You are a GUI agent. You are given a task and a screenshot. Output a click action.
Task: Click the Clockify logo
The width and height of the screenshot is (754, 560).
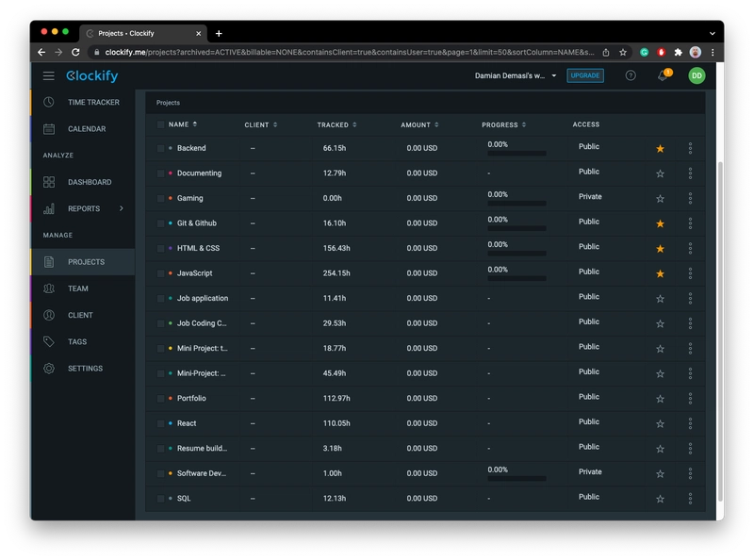point(91,75)
